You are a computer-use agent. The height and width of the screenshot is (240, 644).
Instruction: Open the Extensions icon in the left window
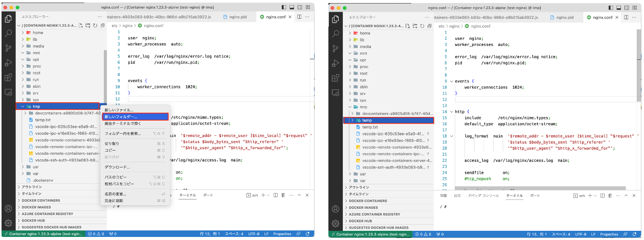click(8, 78)
